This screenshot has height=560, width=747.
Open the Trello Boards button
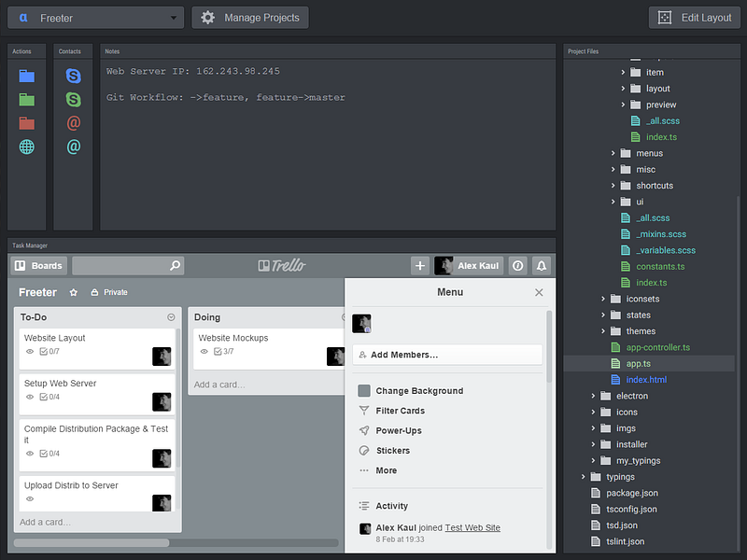(x=39, y=266)
